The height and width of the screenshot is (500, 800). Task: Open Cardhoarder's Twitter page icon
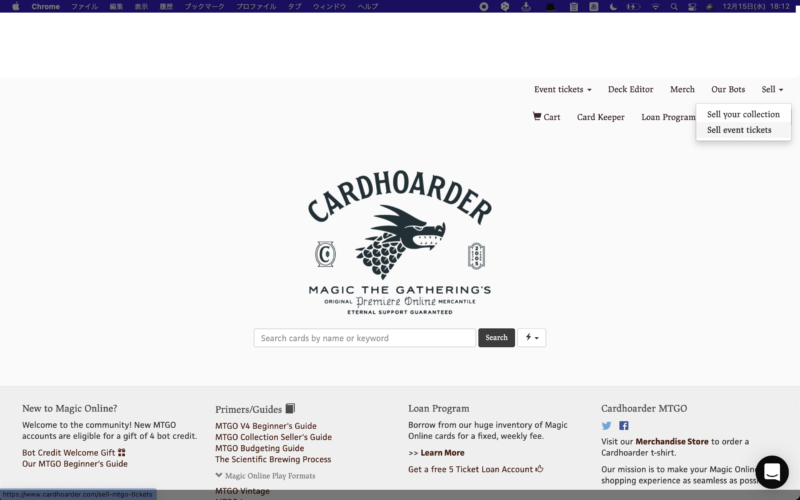click(x=606, y=426)
